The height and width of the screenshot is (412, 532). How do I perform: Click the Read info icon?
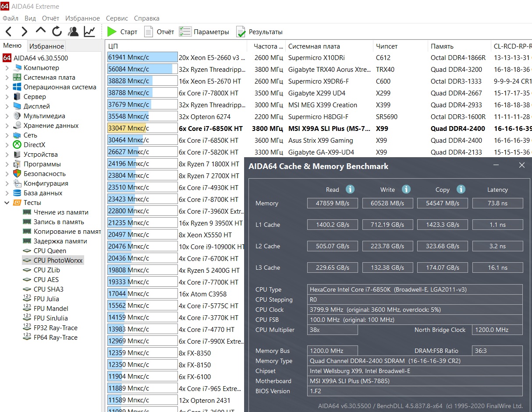(350, 189)
